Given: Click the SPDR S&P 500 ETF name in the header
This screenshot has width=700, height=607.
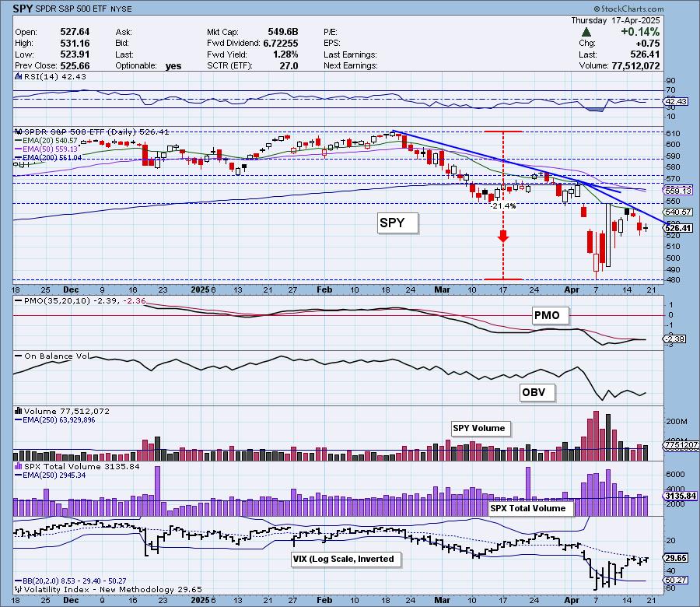Looking at the screenshot, I should coord(70,9).
